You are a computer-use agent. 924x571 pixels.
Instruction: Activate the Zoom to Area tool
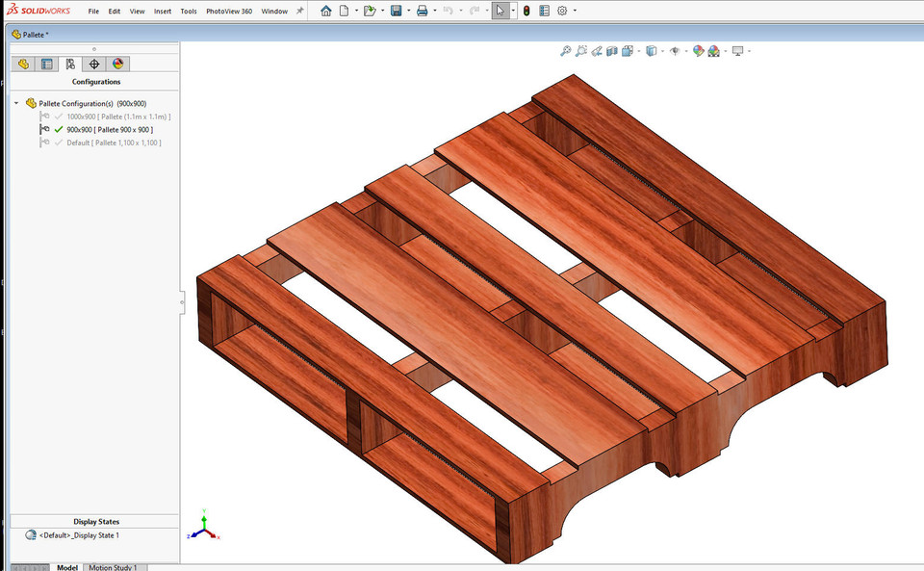coord(581,50)
